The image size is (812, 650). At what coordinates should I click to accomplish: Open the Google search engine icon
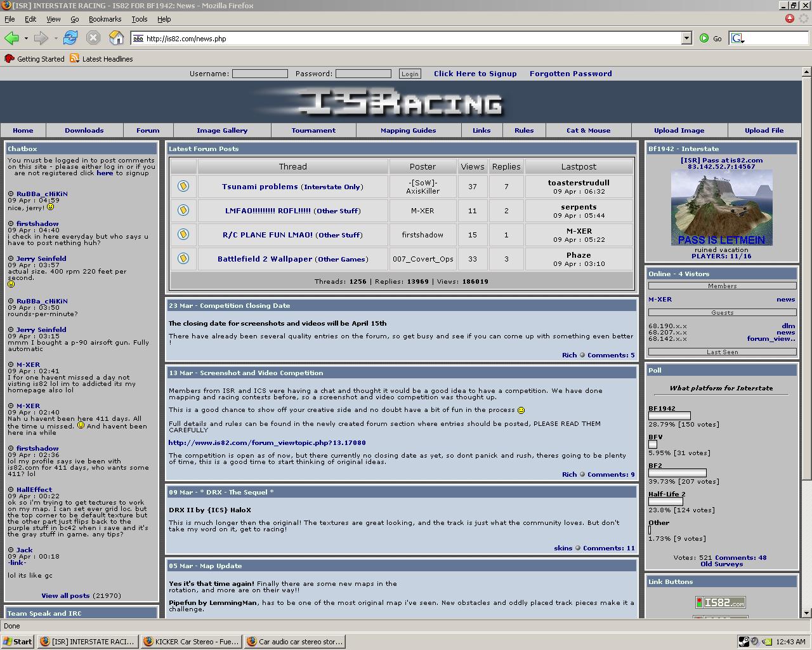tap(737, 38)
